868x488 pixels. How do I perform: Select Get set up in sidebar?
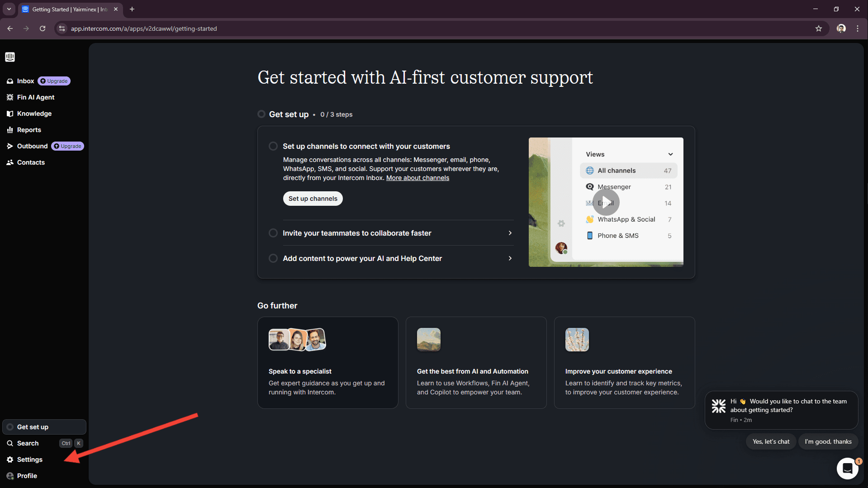[44, 427]
